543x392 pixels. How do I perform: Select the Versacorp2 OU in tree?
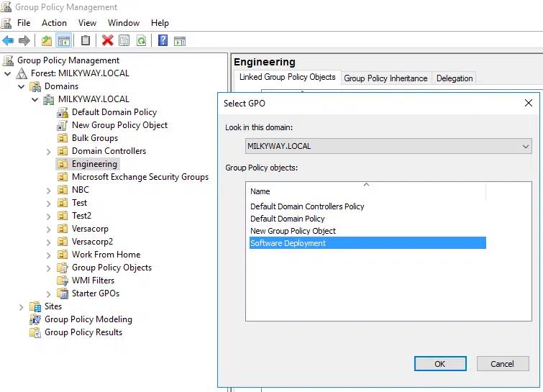coord(92,242)
